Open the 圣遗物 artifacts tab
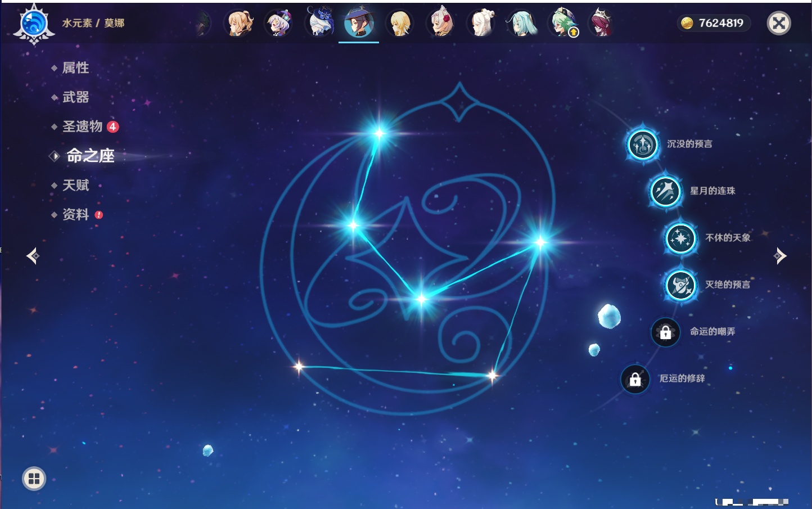Screen dimensions: 812x509 pyautogui.click(x=82, y=127)
